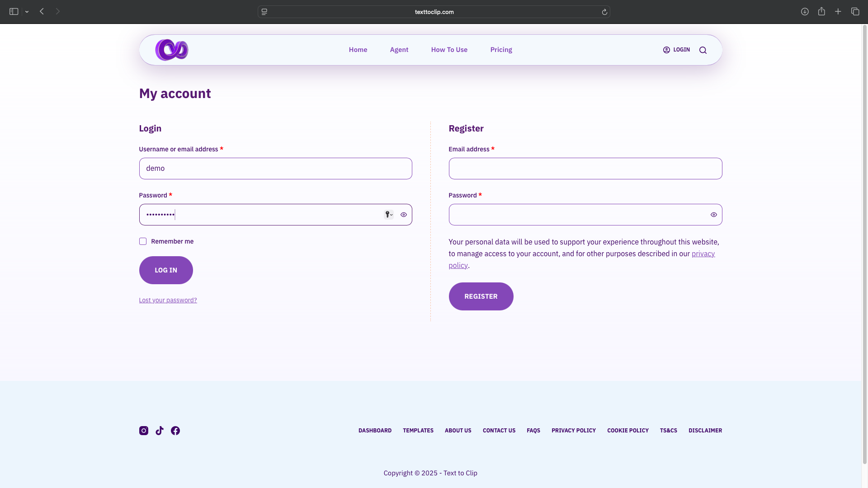
Task: Open the site search magnifier icon
Action: point(703,50)
